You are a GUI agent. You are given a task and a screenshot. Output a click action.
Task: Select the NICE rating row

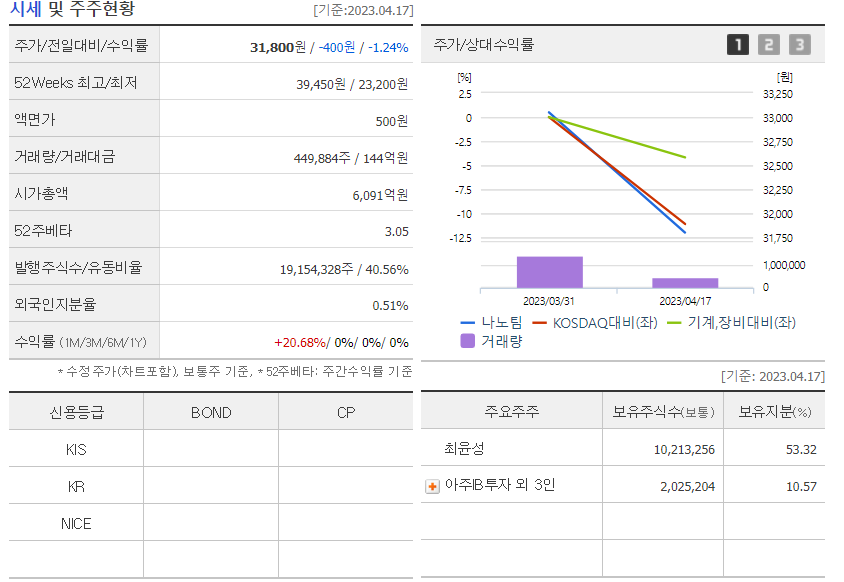point(211,523)
